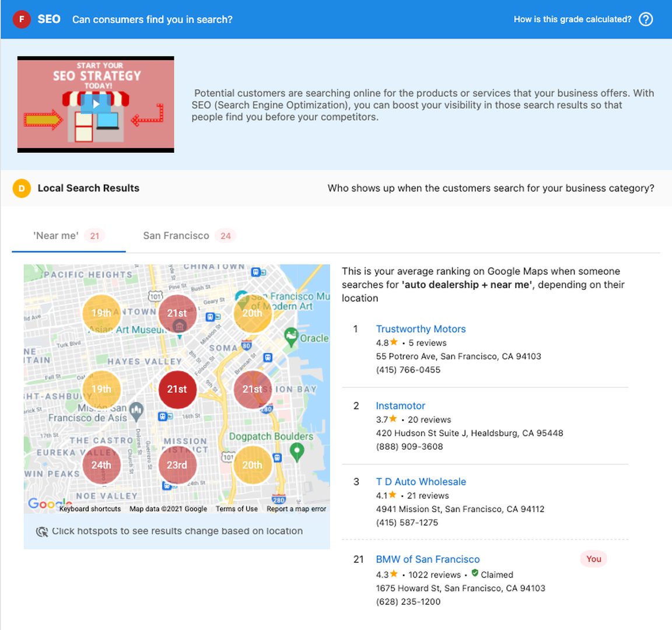Screen dimensions: 672x630
Task: Click the Local Search Results heading
Action: pyautogui.click(x=88, y=188)
